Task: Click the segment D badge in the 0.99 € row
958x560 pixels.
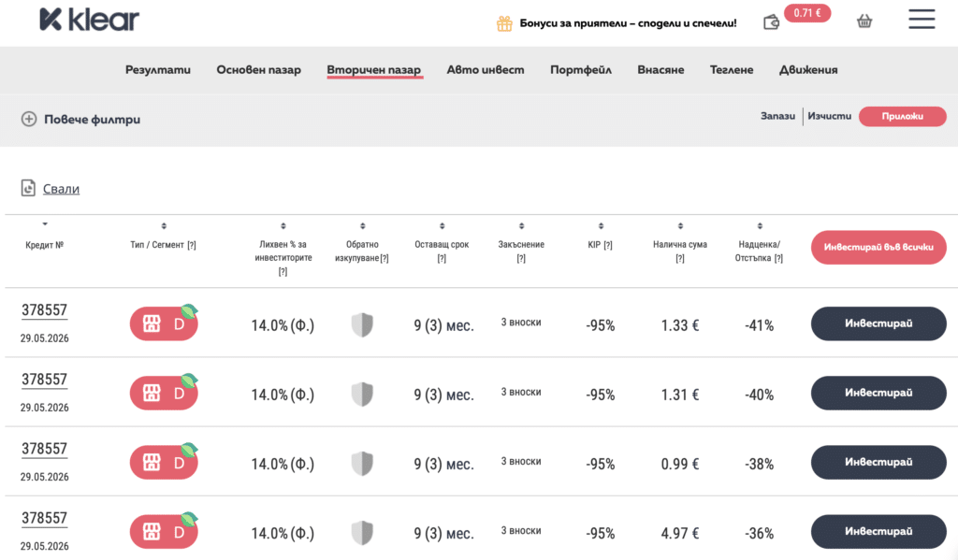Action: click(x=164, y=462)
